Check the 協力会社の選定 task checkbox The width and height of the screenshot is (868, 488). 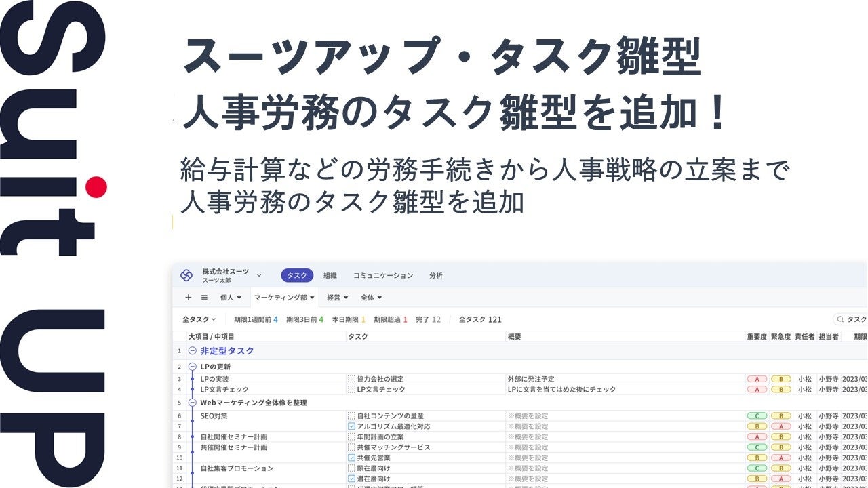coord(351,379)
